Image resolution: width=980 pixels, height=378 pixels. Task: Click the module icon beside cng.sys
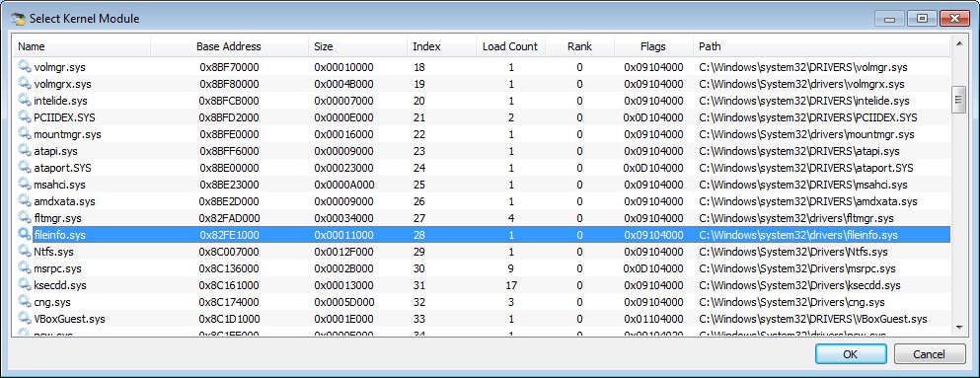click(25, 302)
